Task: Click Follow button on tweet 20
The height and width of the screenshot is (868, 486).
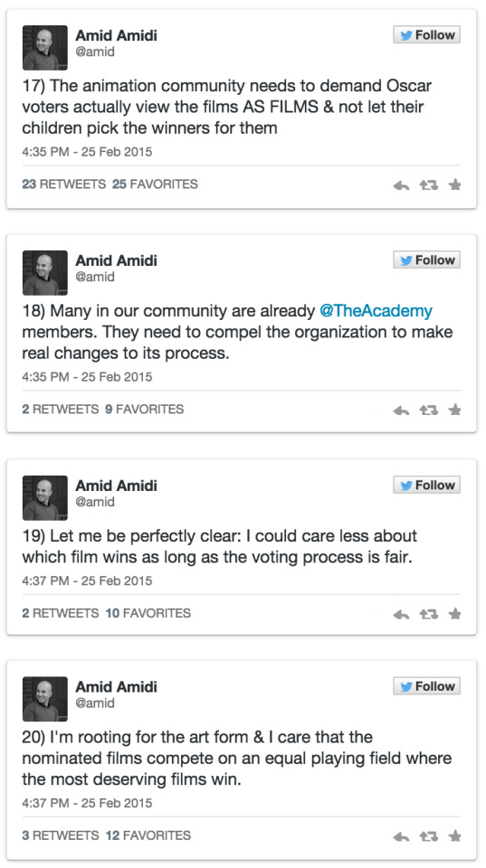Action: click(426, 686)
